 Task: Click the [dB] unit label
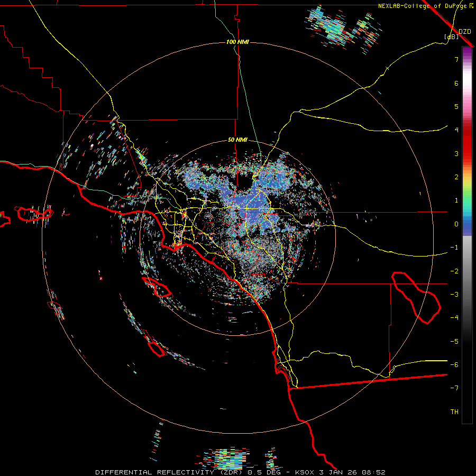[x=452, y=36]
